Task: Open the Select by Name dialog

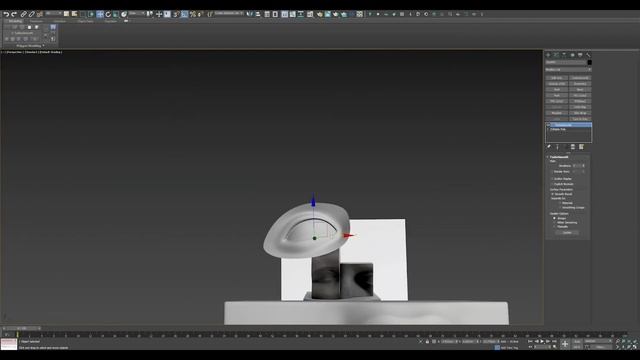Action: point(74,14)
